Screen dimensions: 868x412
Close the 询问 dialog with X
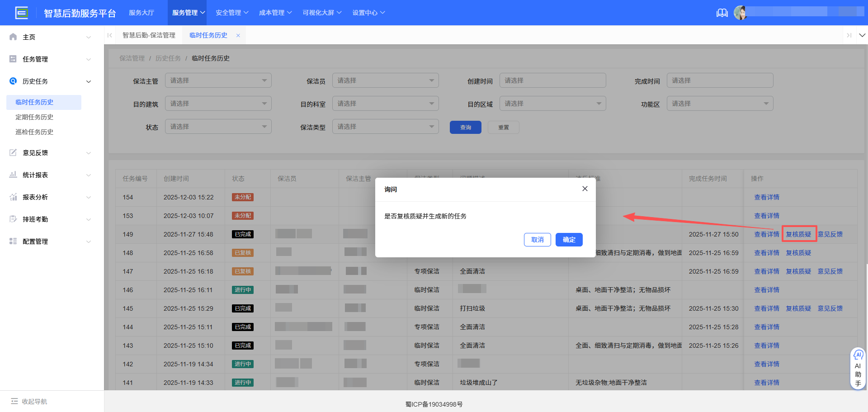(x=585, y=189)
